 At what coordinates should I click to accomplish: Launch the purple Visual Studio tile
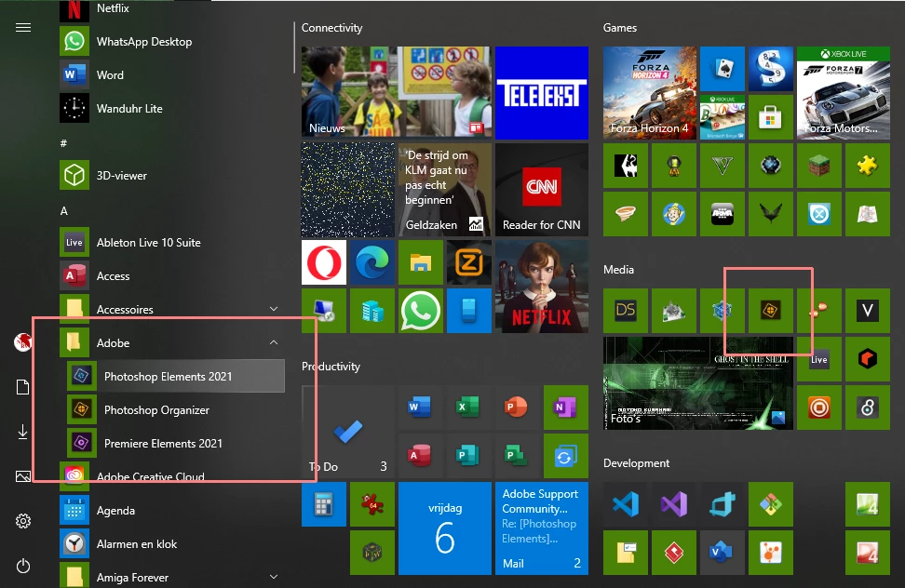tap(674, 504)
